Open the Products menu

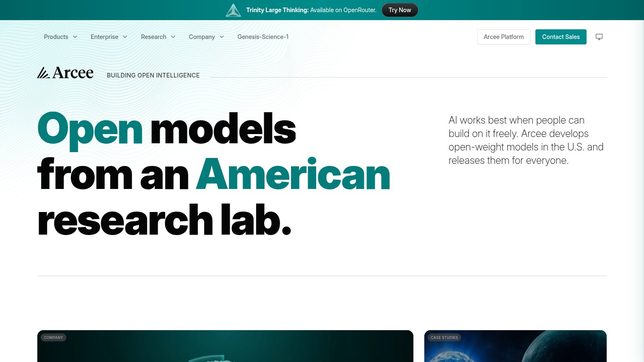click(x=61, y=37)
